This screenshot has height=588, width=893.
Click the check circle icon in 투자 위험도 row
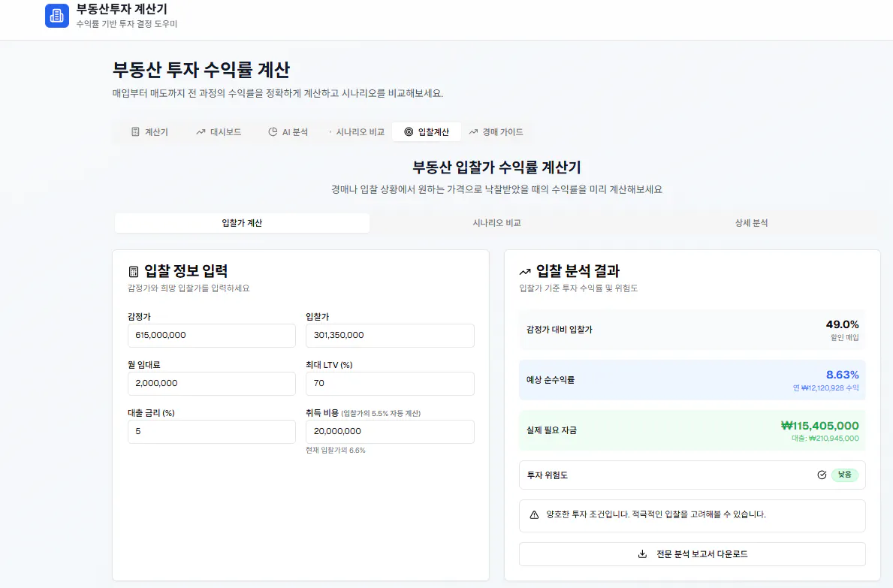(822, 475)
